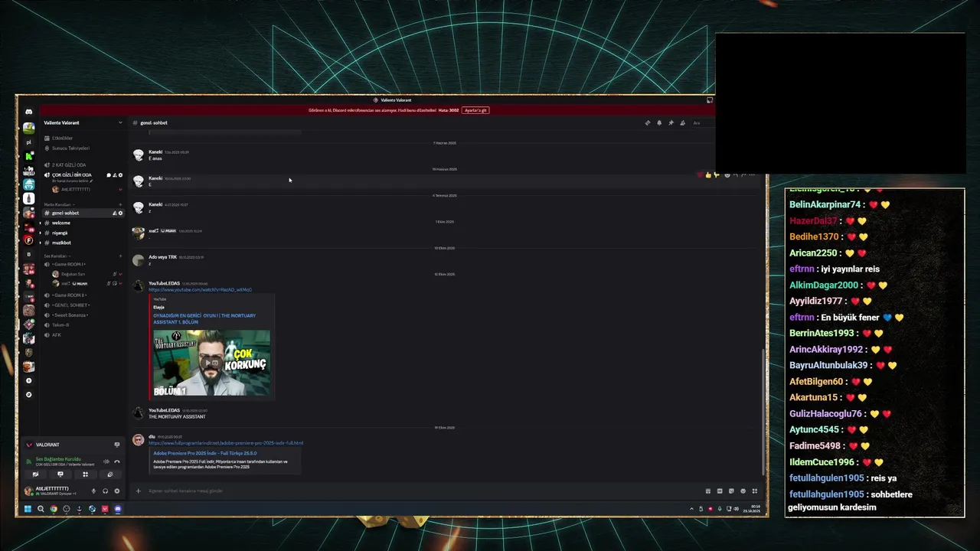Screen dimensions: 980x551
Task: Open the activities button
Action: tap(86, 474)
